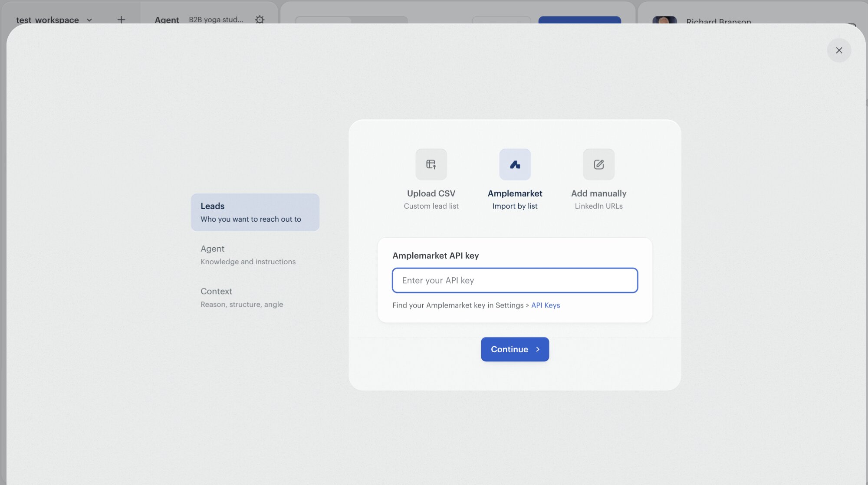
Task: Close the setup dialog with the X
Action: (x=839, y=50)
